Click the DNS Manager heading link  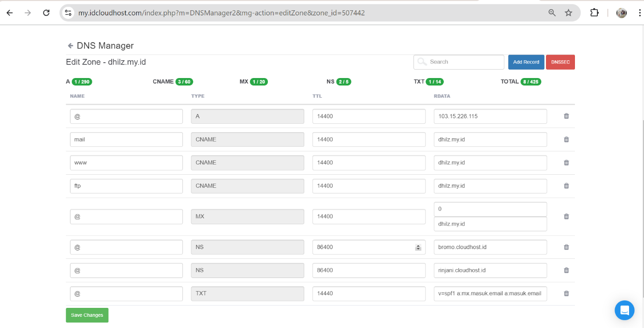[105, 46]
